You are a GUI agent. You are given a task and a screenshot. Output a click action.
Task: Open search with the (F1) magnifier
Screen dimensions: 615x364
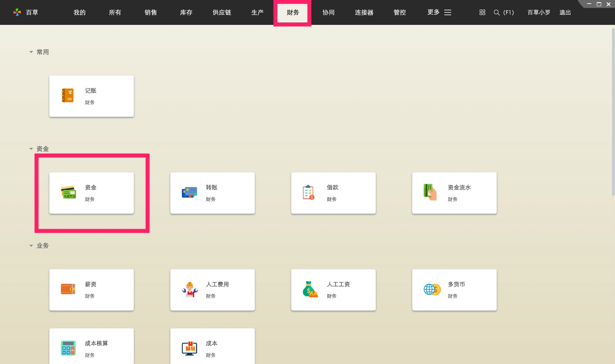[x=496, y=12]
